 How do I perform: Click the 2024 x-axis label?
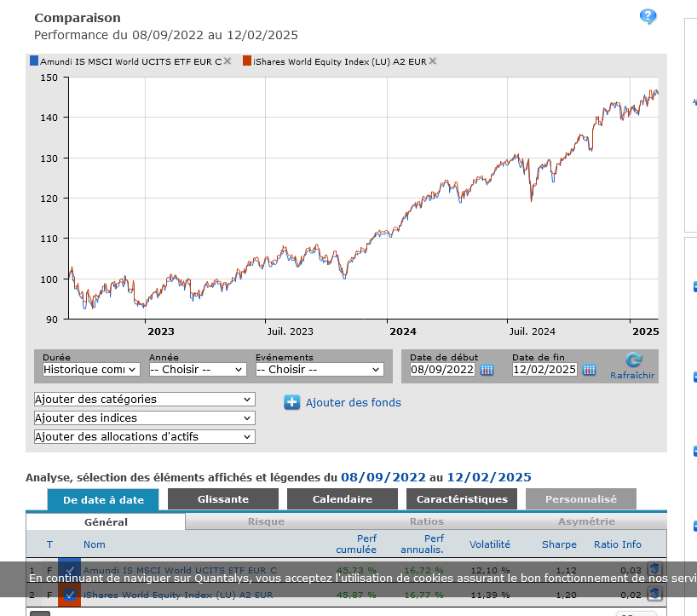[403, 331]
